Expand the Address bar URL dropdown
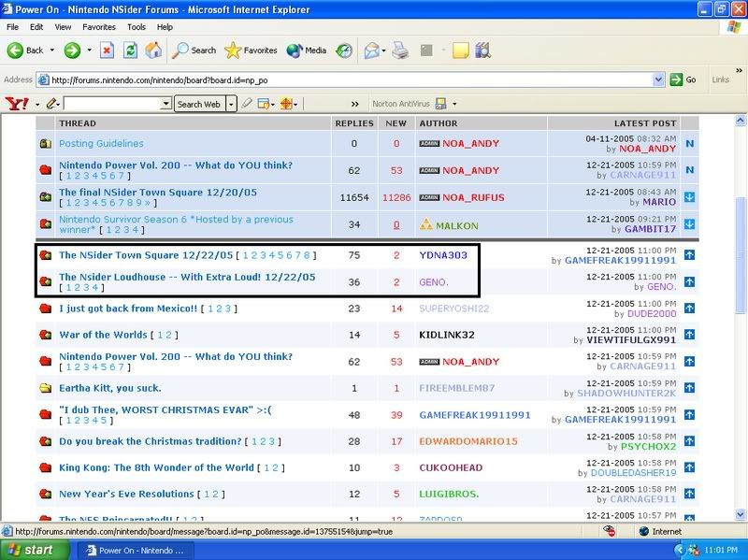Screen dimensions: 748x560 (x=658, y=79)
